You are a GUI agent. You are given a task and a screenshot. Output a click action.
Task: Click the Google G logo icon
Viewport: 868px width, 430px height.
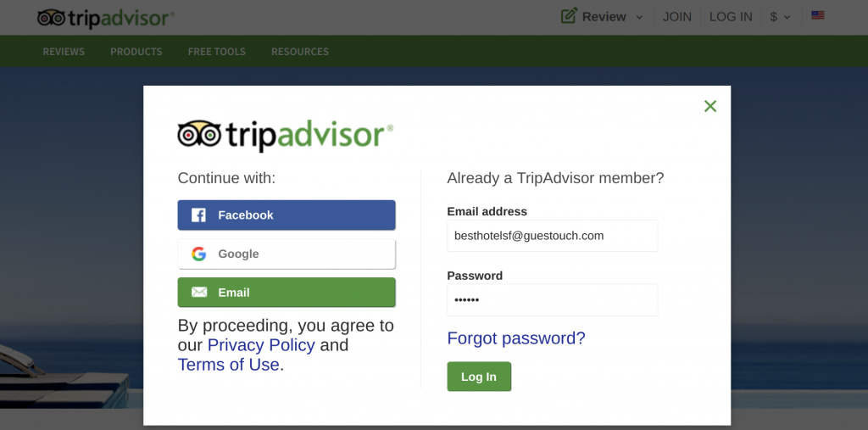198,254
